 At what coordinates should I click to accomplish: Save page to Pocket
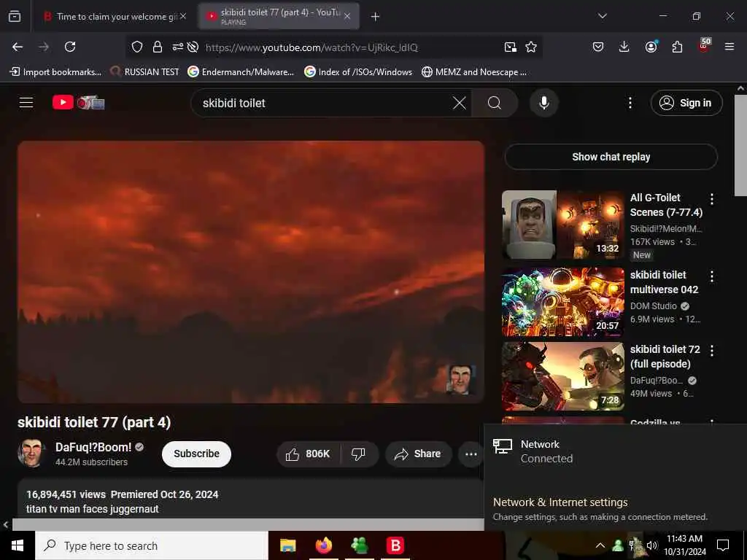tap(598, 47)
